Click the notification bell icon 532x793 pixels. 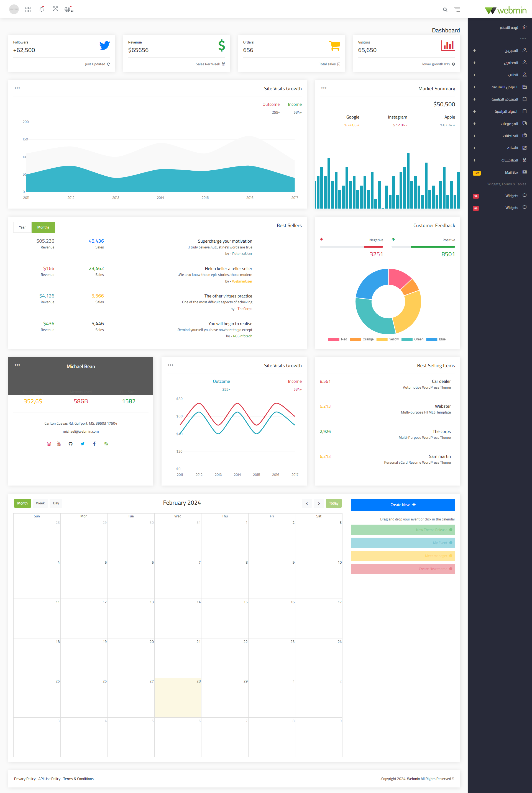[x=41, y=9]
